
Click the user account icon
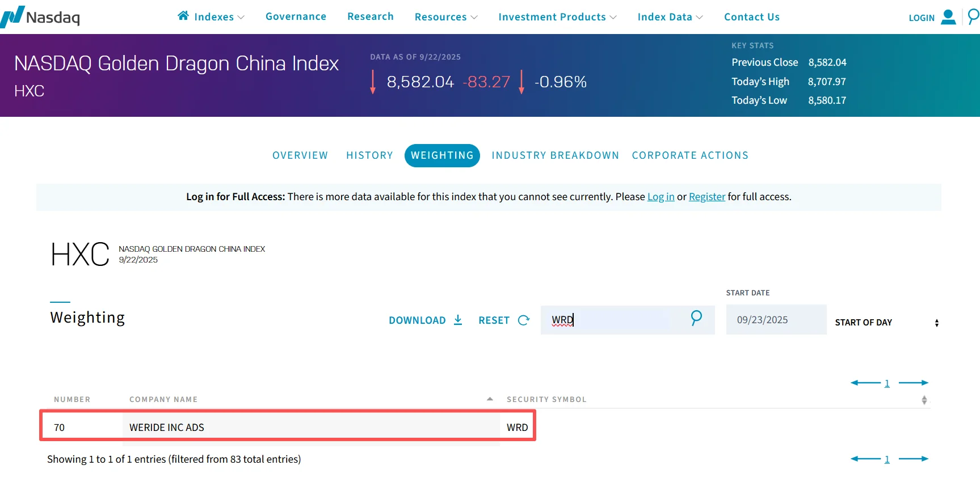948,17
